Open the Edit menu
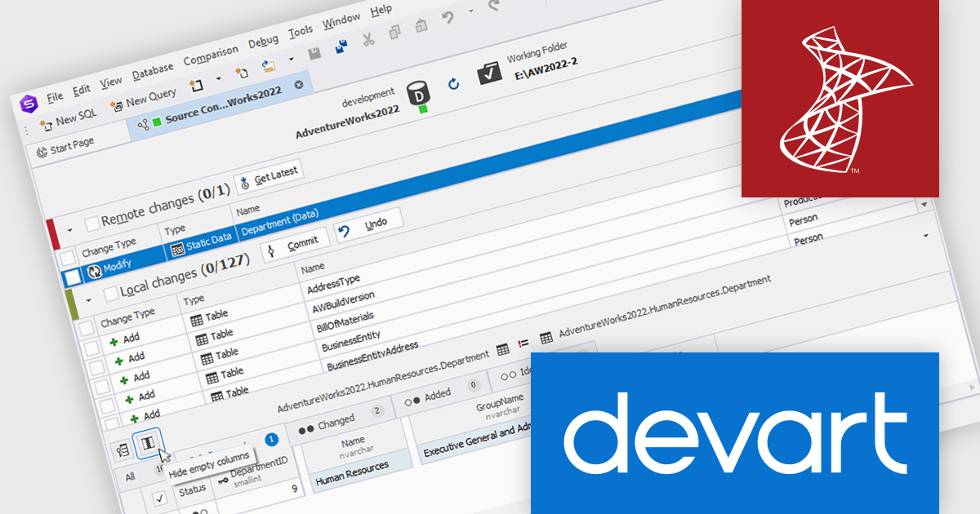This screenshot has width=980, height=514. [82, 89]
